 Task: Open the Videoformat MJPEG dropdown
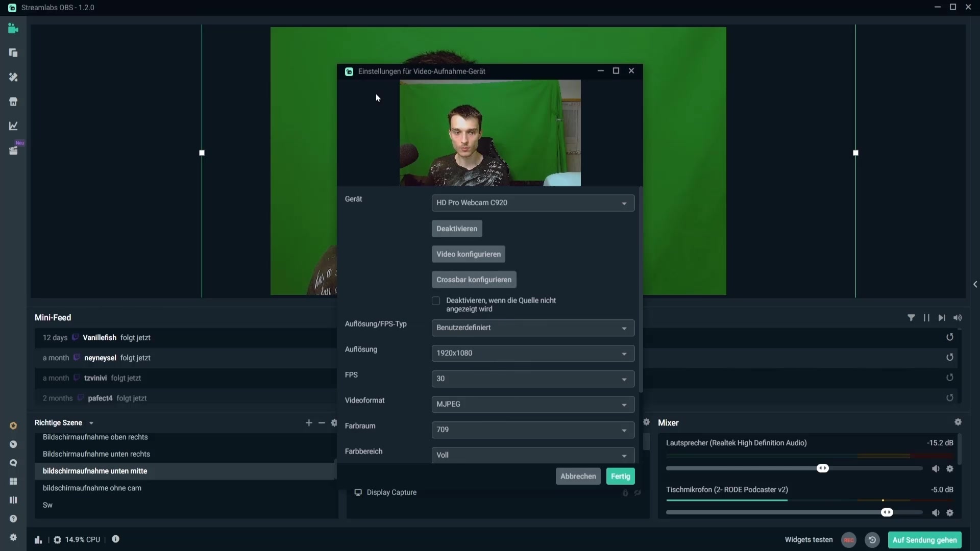tap(533, 404)
